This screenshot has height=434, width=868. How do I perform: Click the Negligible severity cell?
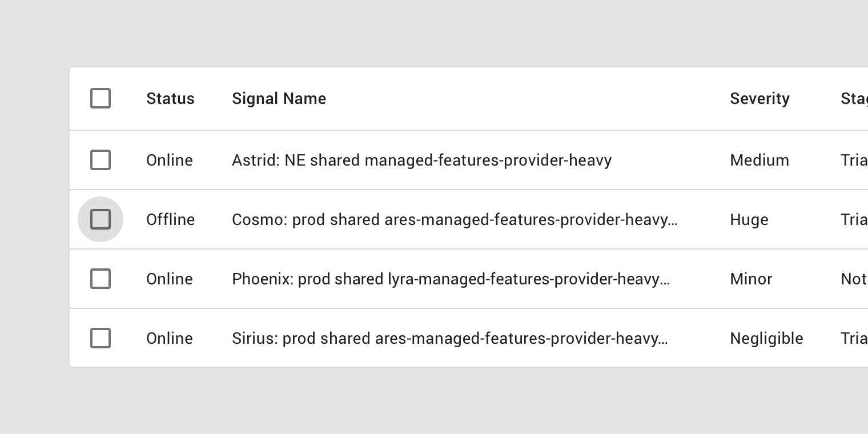766,339
